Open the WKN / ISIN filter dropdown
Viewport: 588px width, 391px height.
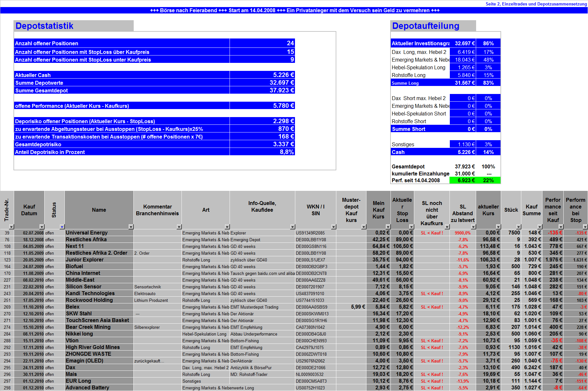pos(333,227)
